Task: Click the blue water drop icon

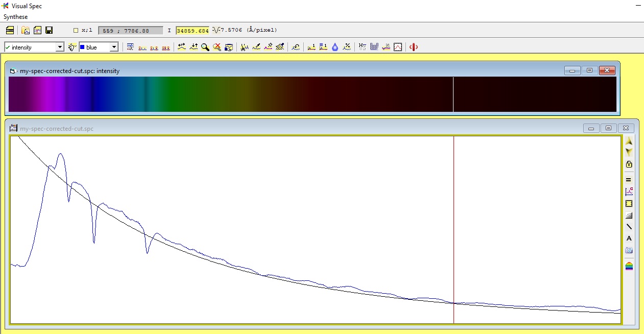Action: (335, 47)
